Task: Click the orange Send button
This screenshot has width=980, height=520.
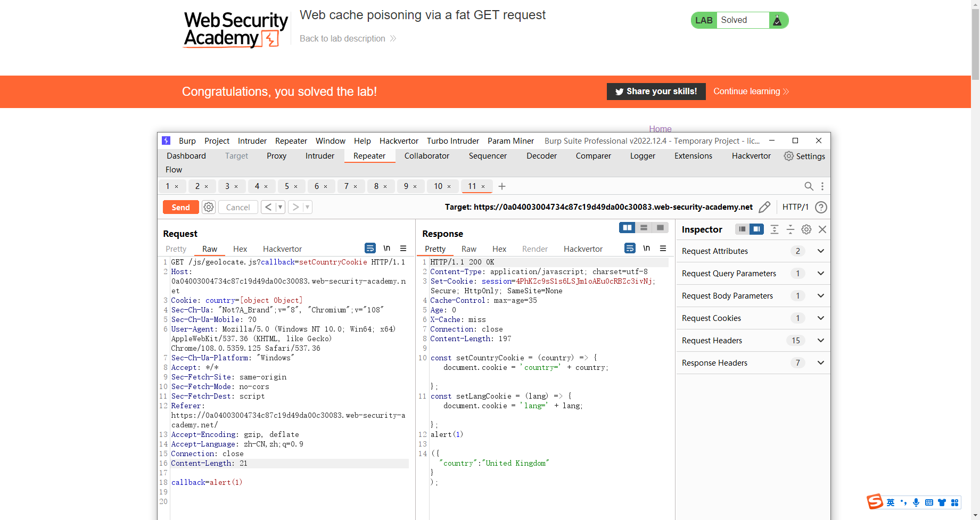Action: click(x=180, y=207)
